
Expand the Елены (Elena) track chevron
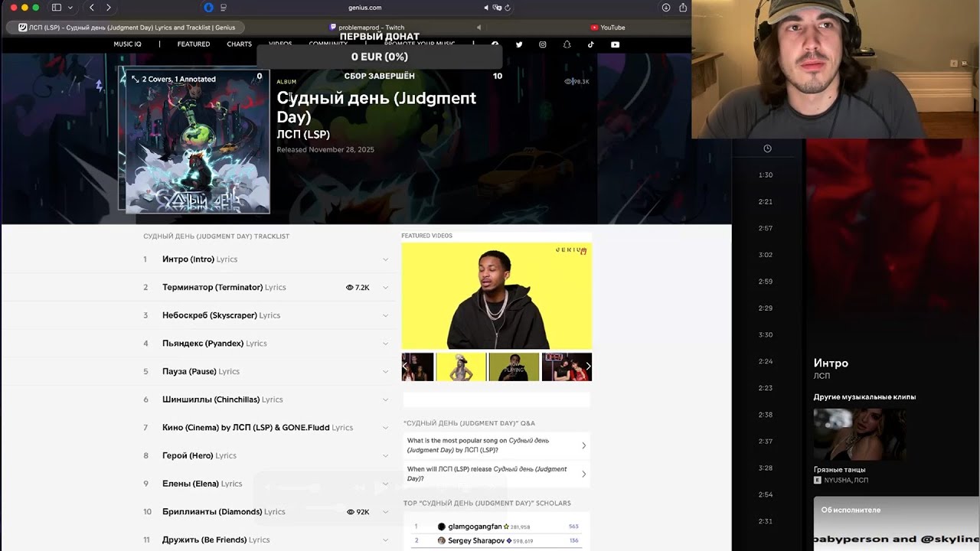386,484
